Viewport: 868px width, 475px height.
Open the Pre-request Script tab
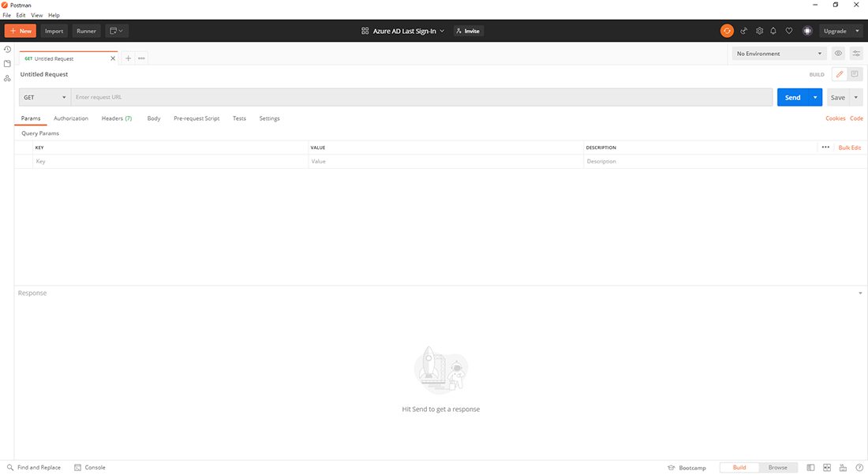(196, 118)
